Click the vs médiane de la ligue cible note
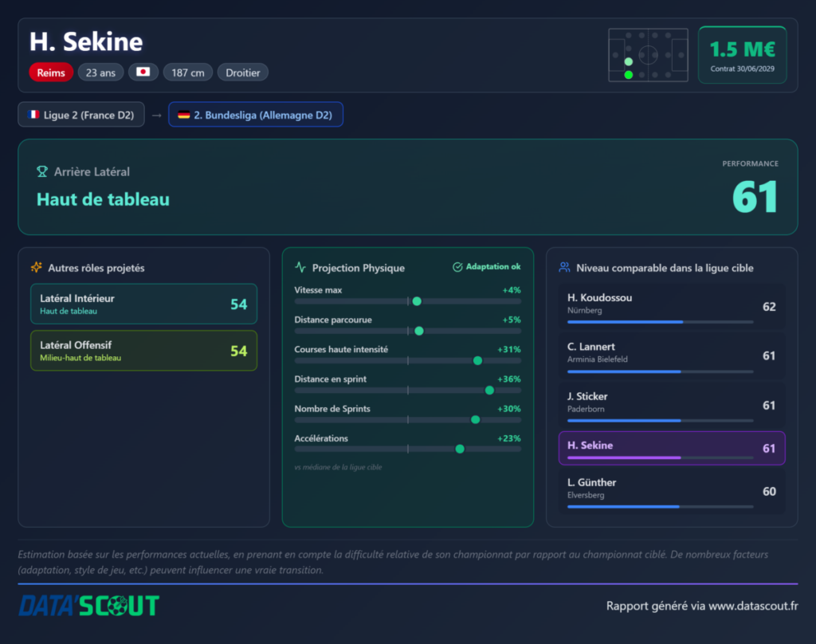Image resolution: width=816 pixels, height=644 pixels. (x=338, y=467)
